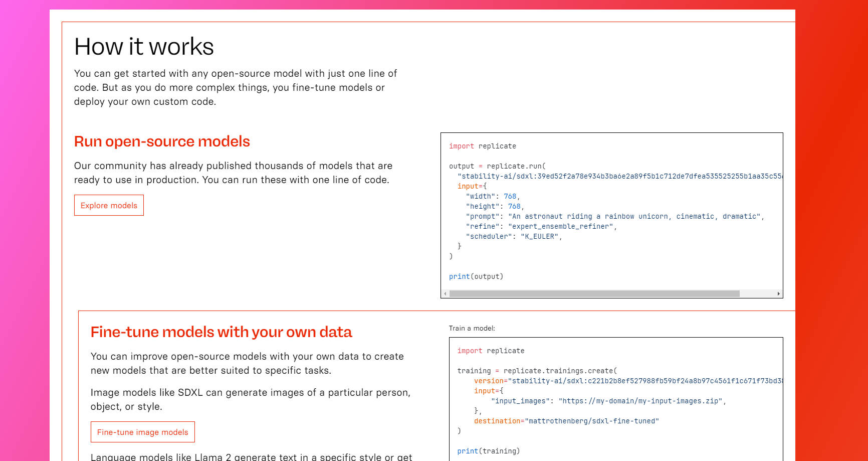Click the "print(output)" line in the first code block

[x=476, y=276]
